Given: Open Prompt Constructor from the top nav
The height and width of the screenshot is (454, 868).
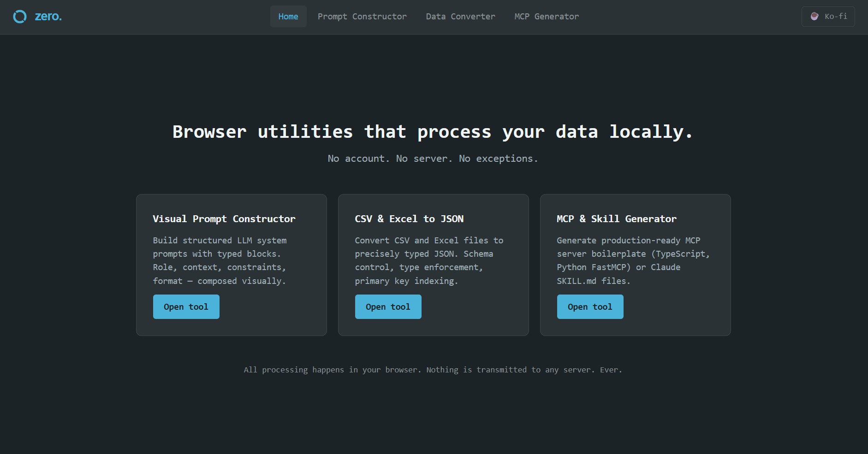Looking at the screenshot, I should point(362,17).
